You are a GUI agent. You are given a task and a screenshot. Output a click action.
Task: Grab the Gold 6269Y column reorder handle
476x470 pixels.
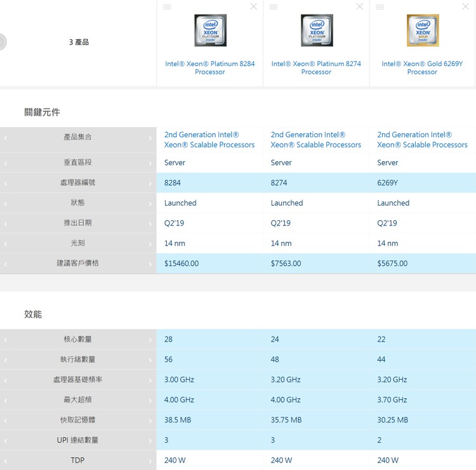(380, 7)
